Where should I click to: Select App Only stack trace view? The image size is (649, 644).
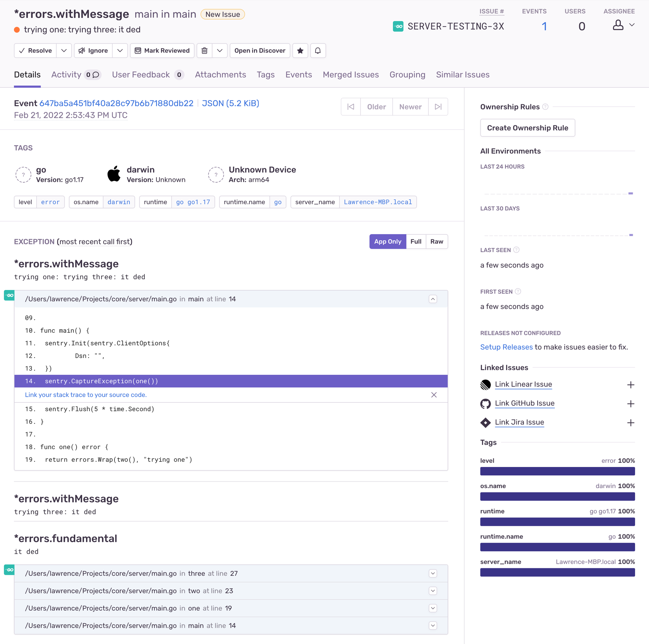pyautogui.click(x=387, y=241)
